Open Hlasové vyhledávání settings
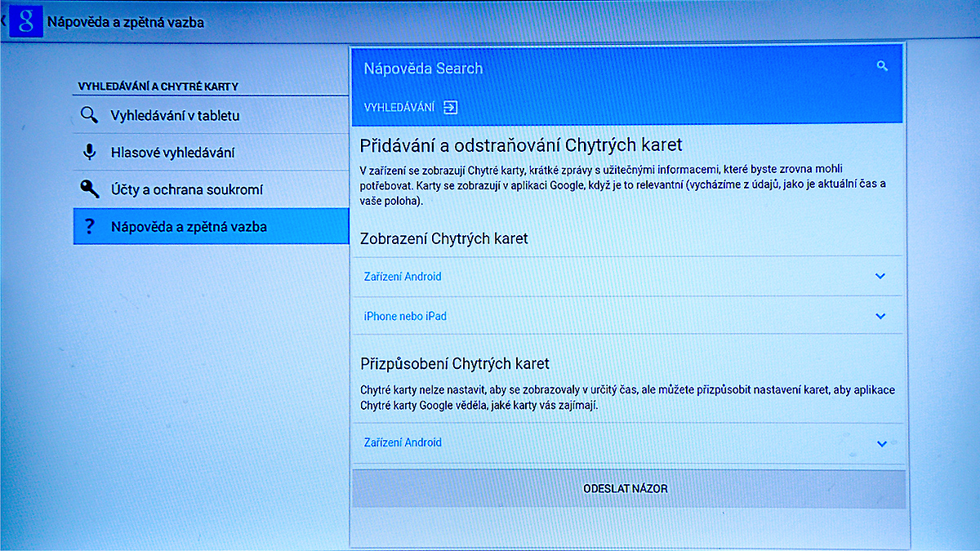Image resolution: width=980 pixels, height=551 pixels. tap(211, 153)
